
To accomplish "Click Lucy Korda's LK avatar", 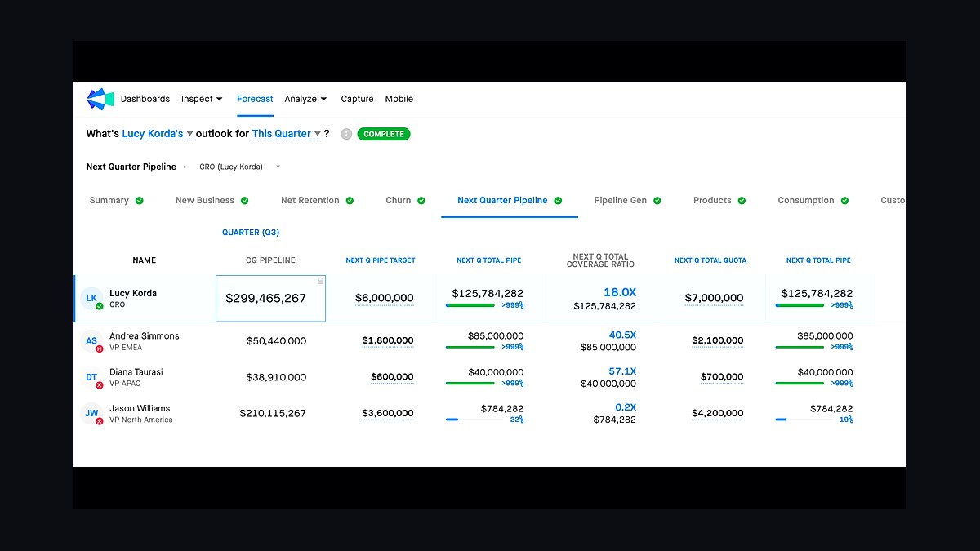I will (x=91, y=299).
